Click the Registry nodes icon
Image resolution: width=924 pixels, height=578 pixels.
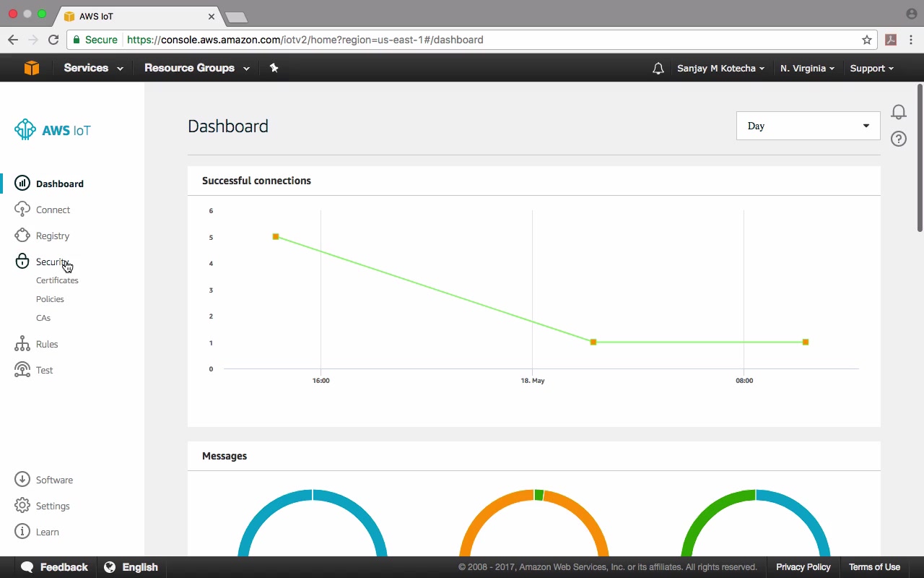22,236
